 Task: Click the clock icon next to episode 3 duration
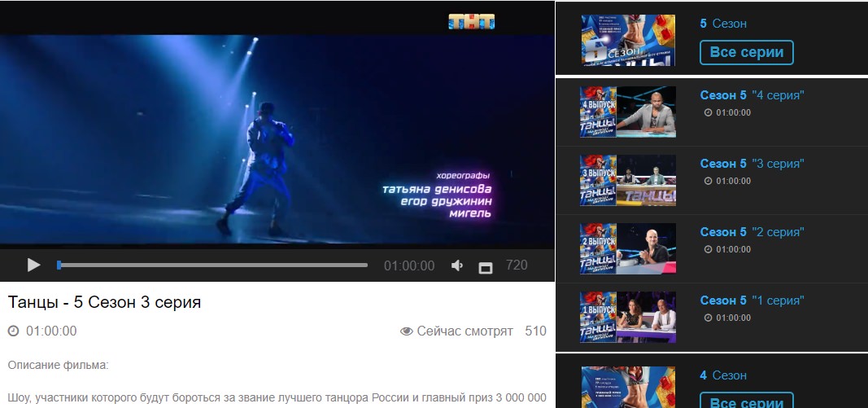[708, 181]
